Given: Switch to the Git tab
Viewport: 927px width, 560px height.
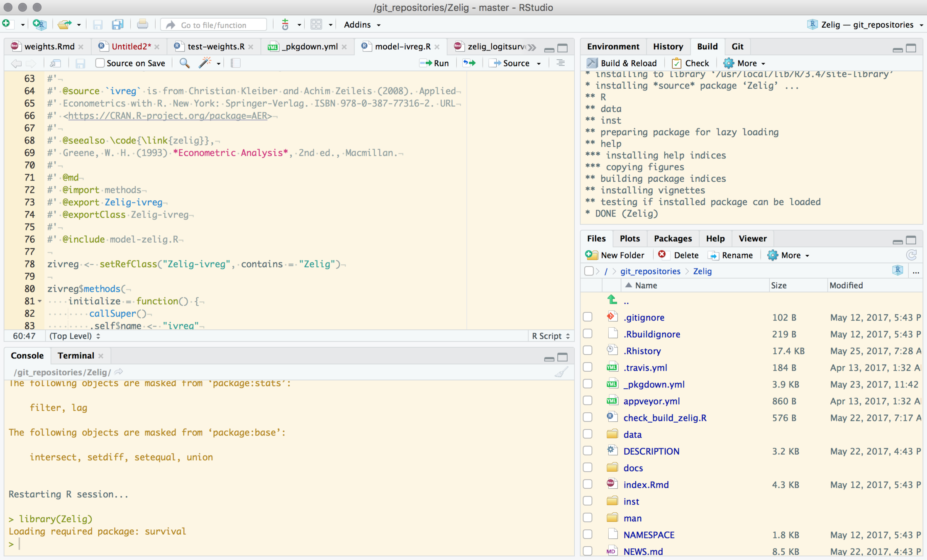Looking at the screenshot, I should click(737, 46).
